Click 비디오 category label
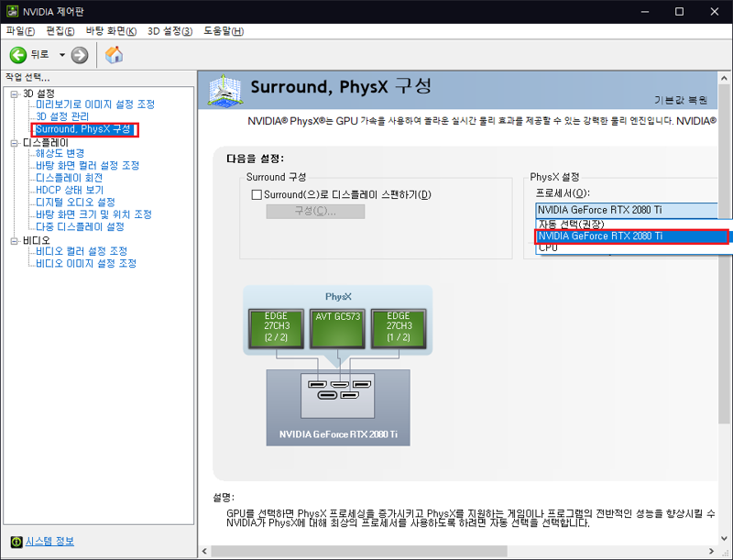 click(x=37, y=241)
